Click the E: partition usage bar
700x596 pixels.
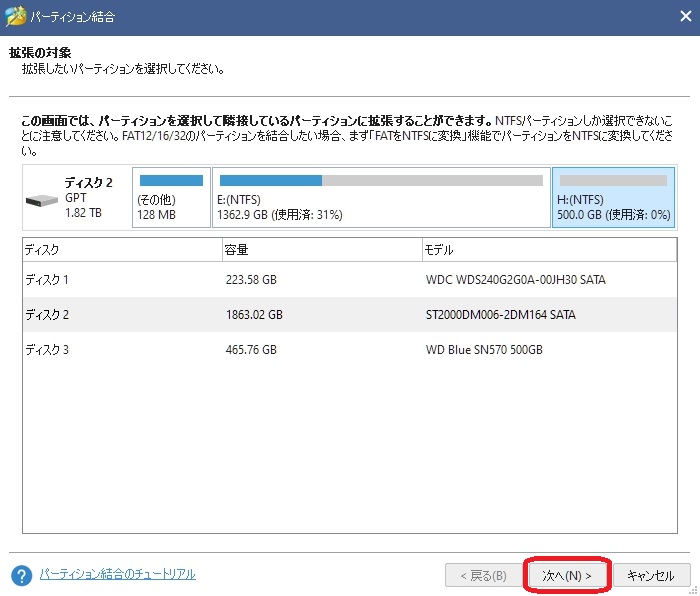[x=381, y=180]
